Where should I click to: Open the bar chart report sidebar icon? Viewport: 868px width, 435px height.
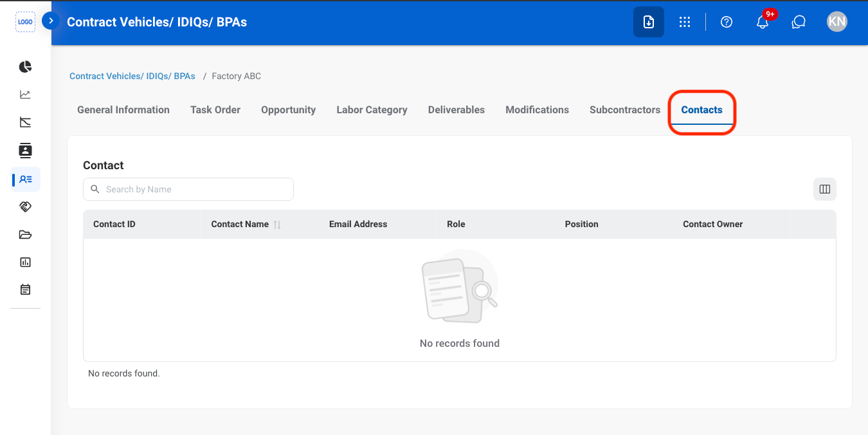point(25,262)
